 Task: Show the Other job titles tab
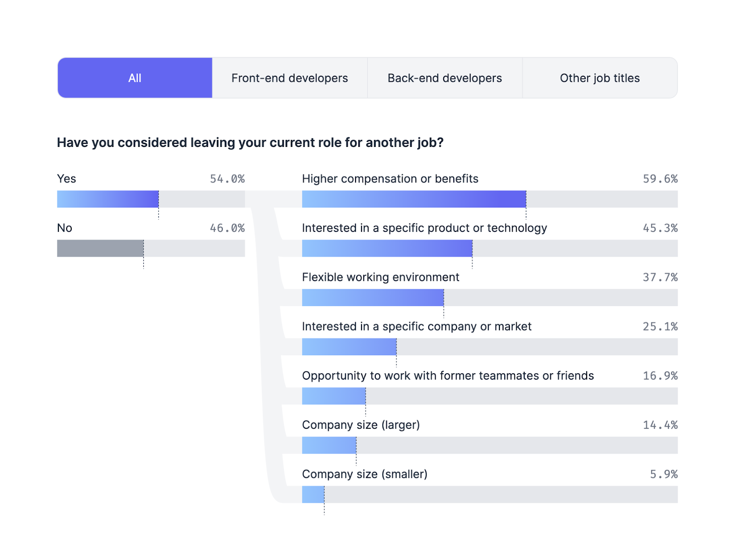[x=599, y=78]
